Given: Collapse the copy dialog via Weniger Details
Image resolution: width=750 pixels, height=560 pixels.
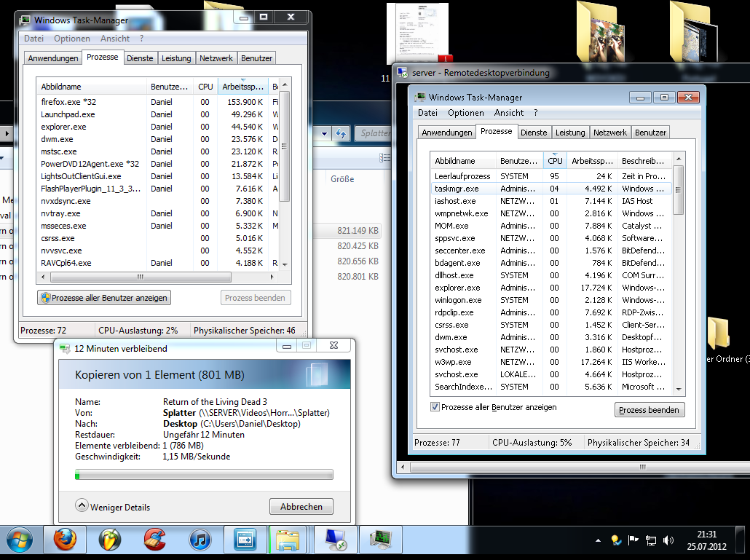Looking at the screenshot, I should tap(113, 506).
